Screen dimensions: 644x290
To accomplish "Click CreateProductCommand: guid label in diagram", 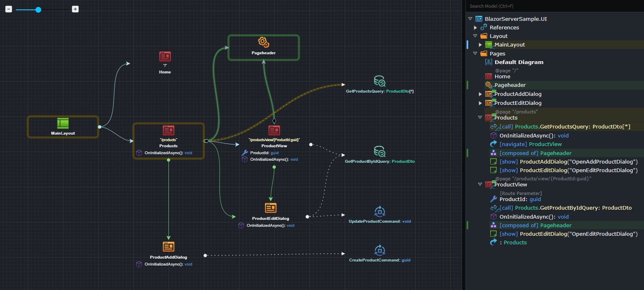I will (380, 260).
